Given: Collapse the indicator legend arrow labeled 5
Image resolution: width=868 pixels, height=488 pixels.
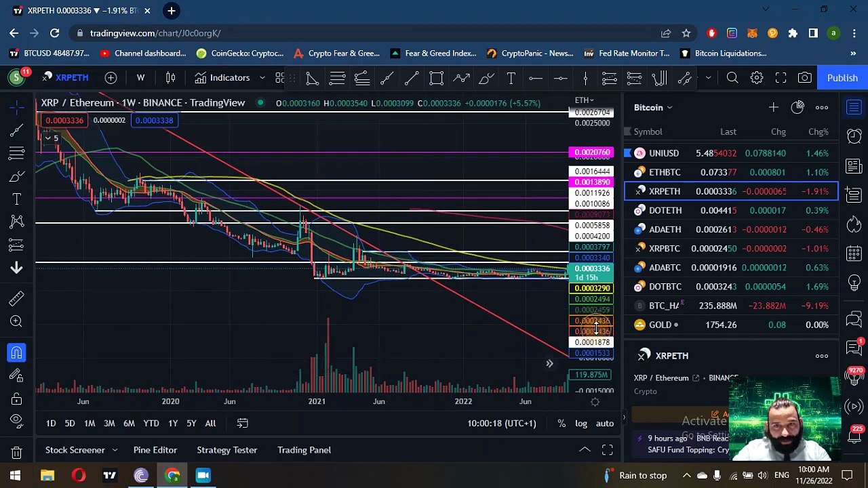Looking at the screenshot, I should (x=52, y=138).
